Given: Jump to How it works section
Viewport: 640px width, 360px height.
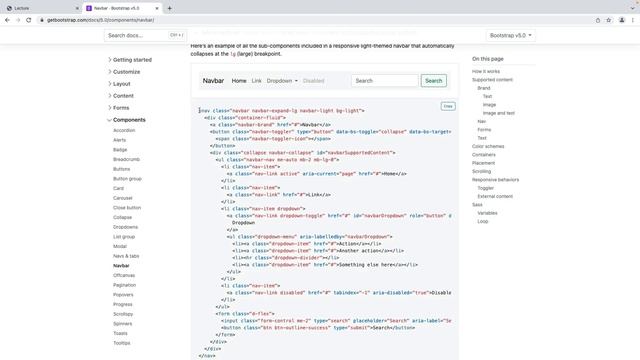Looking at the screenshot, I should (x=486, y=71).
